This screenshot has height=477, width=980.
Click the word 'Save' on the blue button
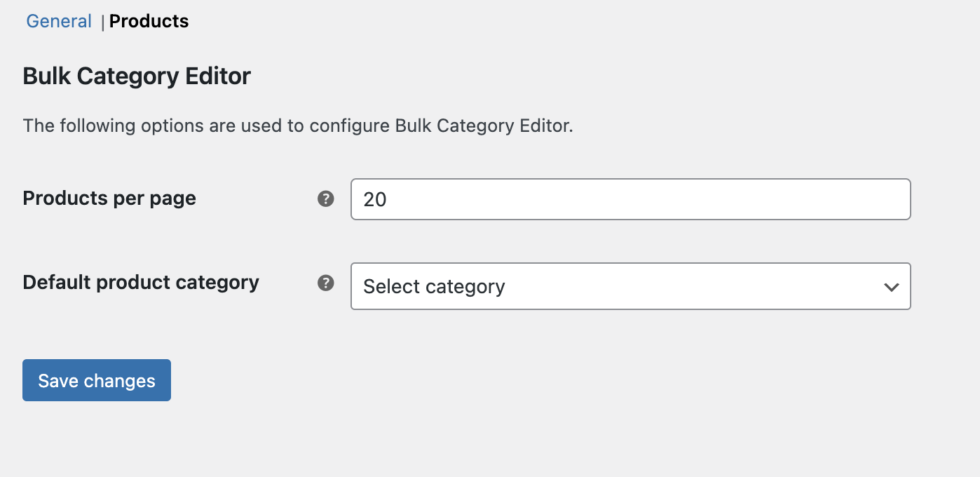point(57,381)
